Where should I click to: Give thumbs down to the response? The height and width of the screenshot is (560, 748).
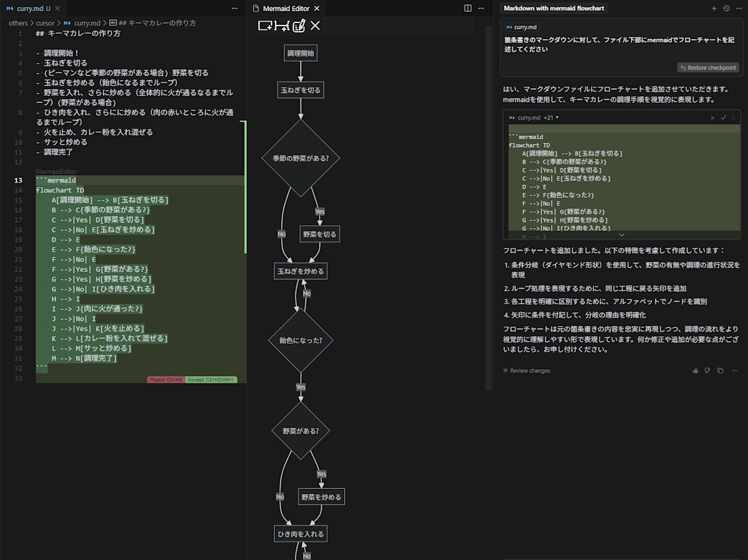click(707, 370)
